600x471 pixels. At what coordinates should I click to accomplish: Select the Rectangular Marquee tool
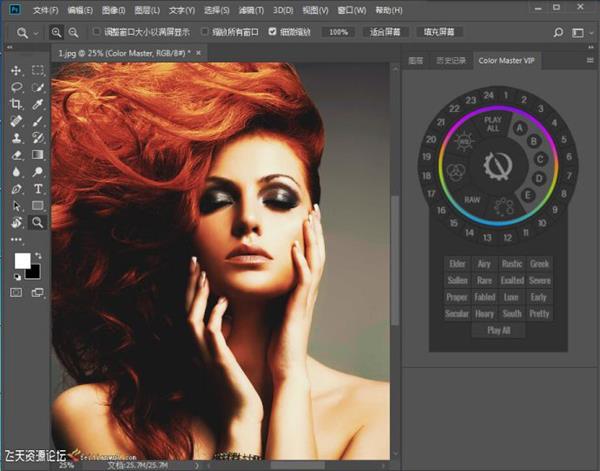[x=38, y=71]
